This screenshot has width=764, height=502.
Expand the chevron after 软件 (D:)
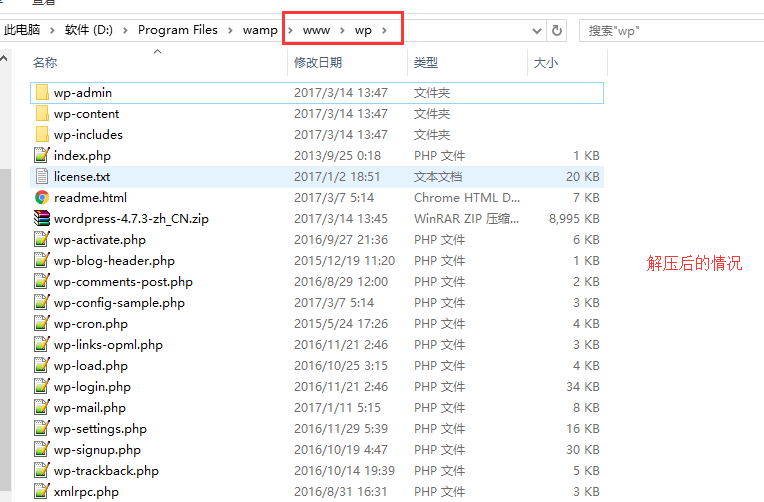point(125,31)
